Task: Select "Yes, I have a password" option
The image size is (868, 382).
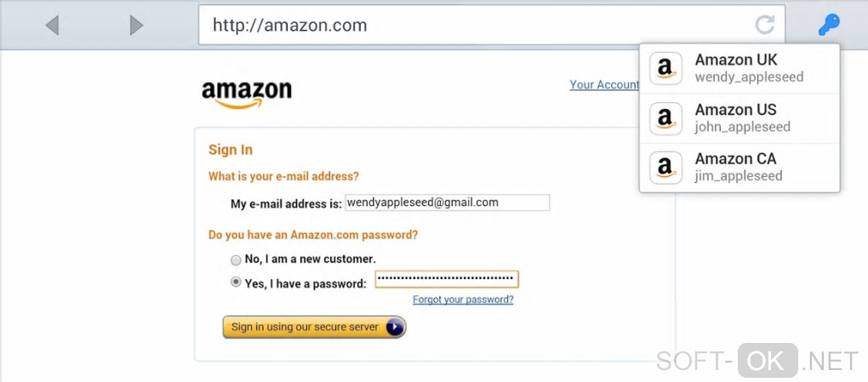Action: [x=236, y=282]
